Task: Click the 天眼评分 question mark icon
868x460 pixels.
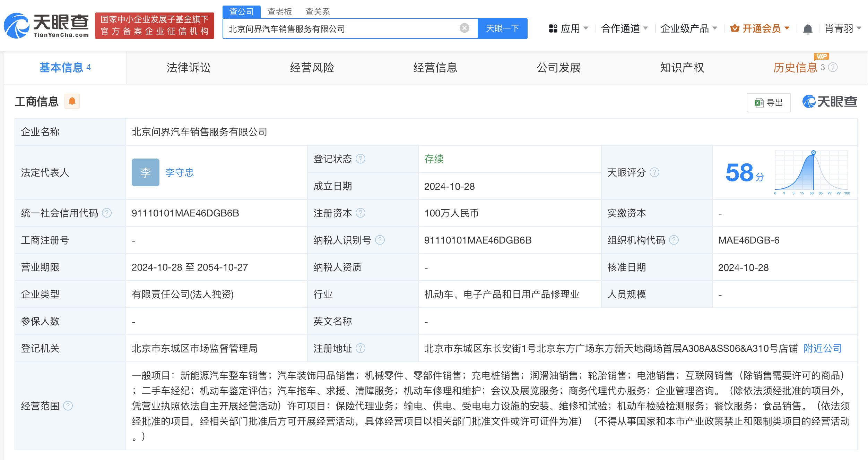Action: point(654,172)
